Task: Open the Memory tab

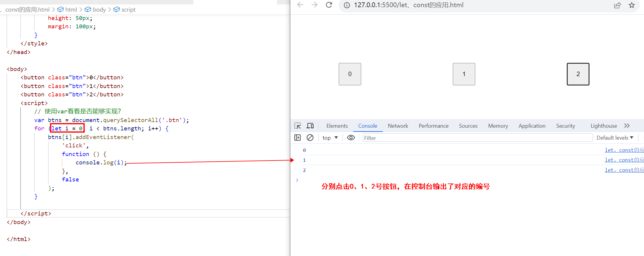Action: (498, 126)
